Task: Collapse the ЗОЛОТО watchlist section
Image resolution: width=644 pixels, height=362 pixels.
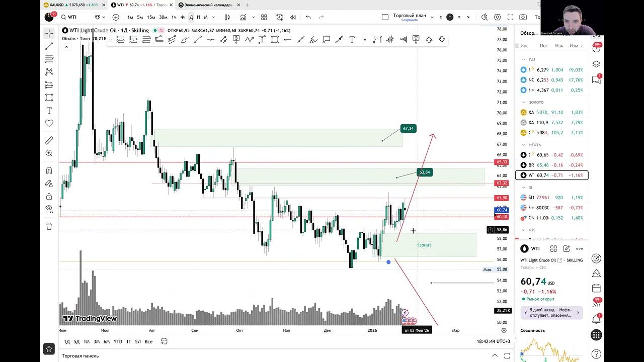Action: point(524,103)
